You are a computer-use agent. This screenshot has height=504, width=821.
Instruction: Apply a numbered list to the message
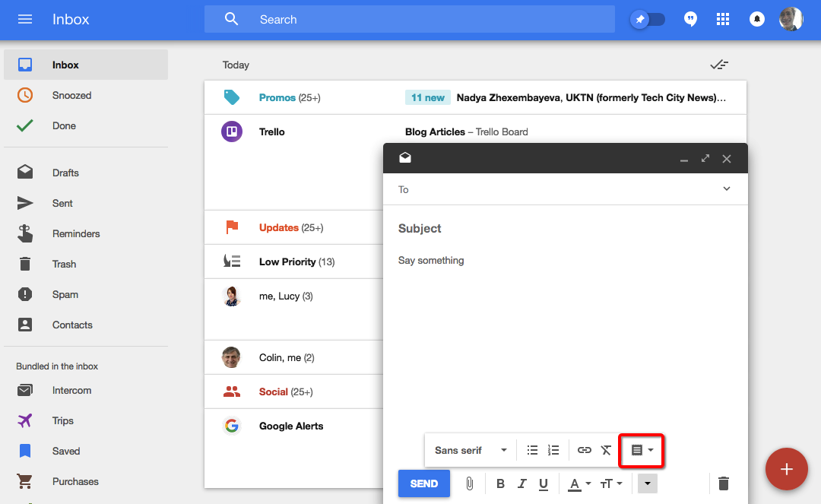pos(553,450)
